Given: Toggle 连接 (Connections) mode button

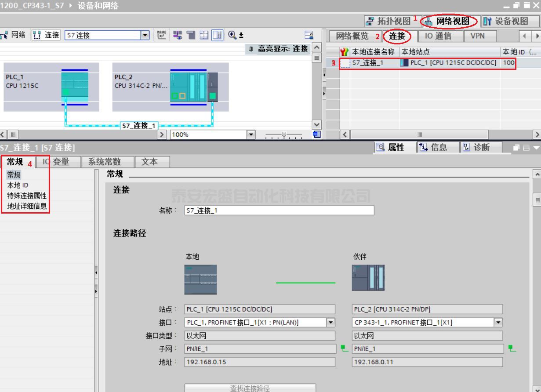Looking at the screenshot, I should point(47,35).
